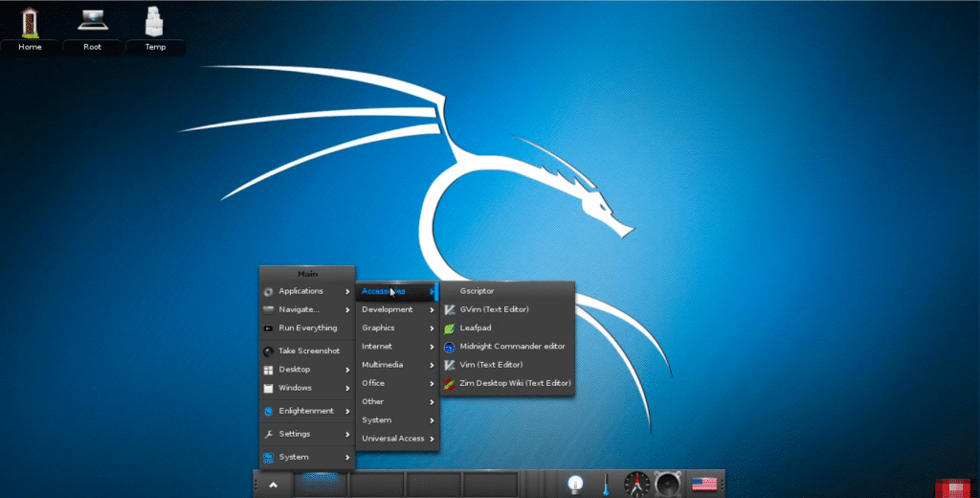Launch Vim (Text Editor)
980x498 pixels.
(507, 365)
